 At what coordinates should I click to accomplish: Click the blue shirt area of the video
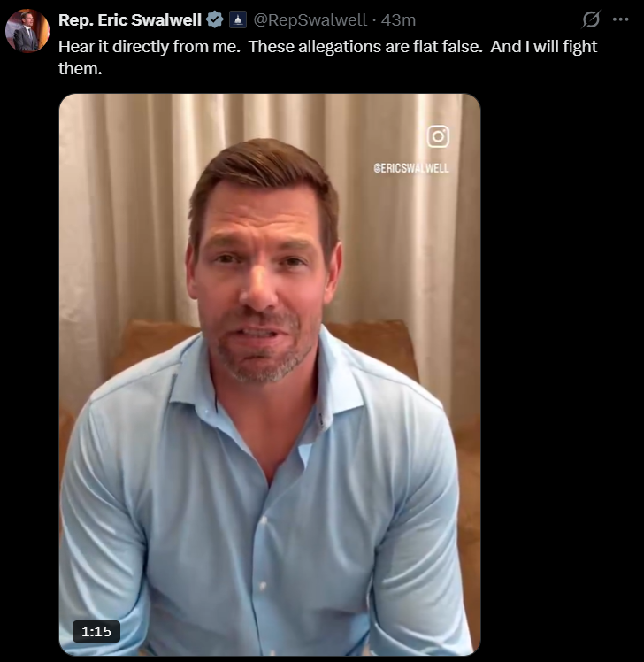point(262,527)
